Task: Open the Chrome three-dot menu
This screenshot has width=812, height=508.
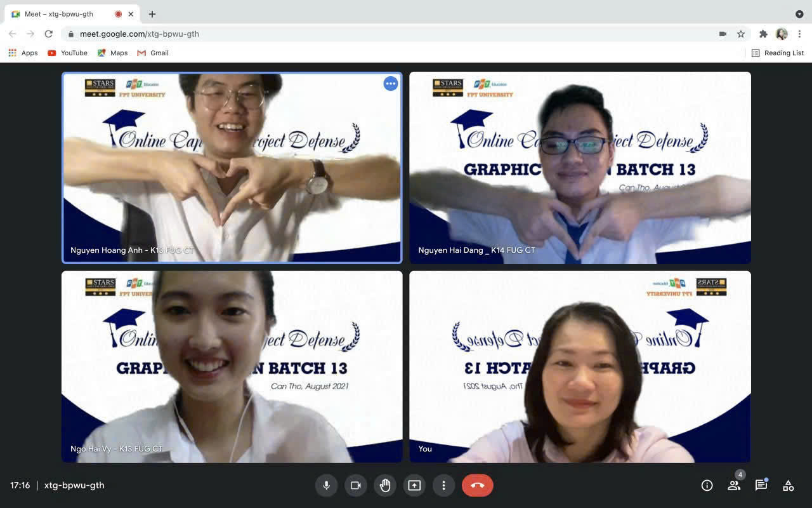Action: pos(800,34)
